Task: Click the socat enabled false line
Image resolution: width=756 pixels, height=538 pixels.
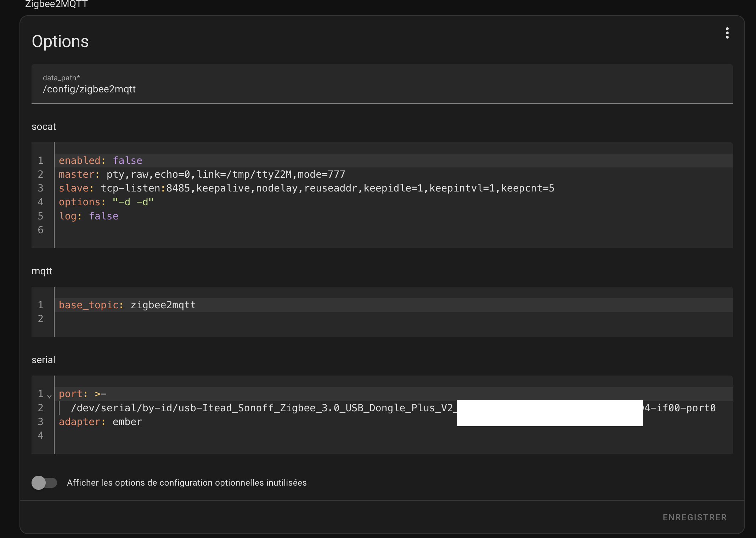Action: click(100, 160)
